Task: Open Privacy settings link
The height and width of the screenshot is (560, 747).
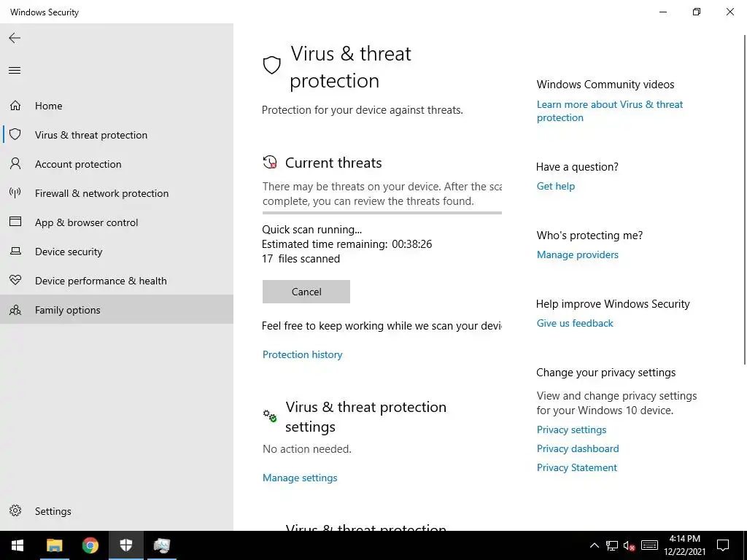Action: 572,429
